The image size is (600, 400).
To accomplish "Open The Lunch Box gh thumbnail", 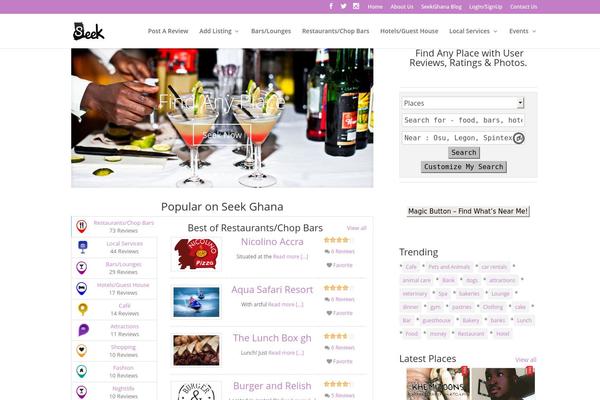I will pyautogui.click(x=196, y=350).
